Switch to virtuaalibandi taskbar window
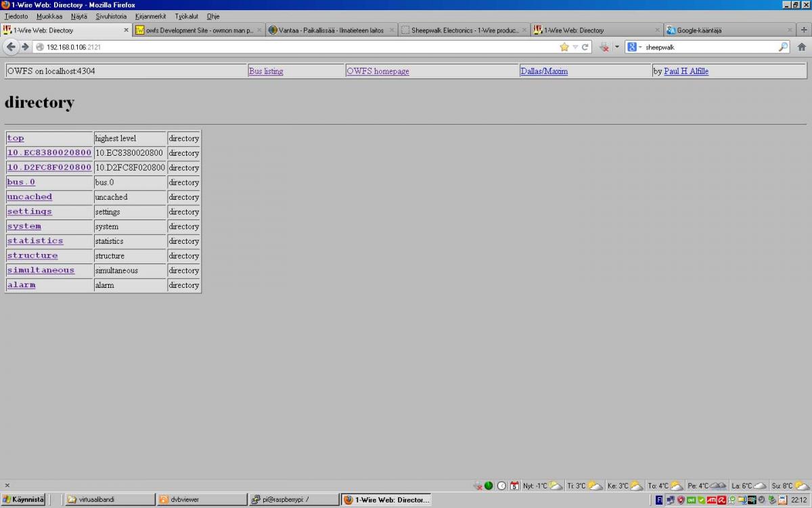812x508 pixels. (x=110, y=500)
